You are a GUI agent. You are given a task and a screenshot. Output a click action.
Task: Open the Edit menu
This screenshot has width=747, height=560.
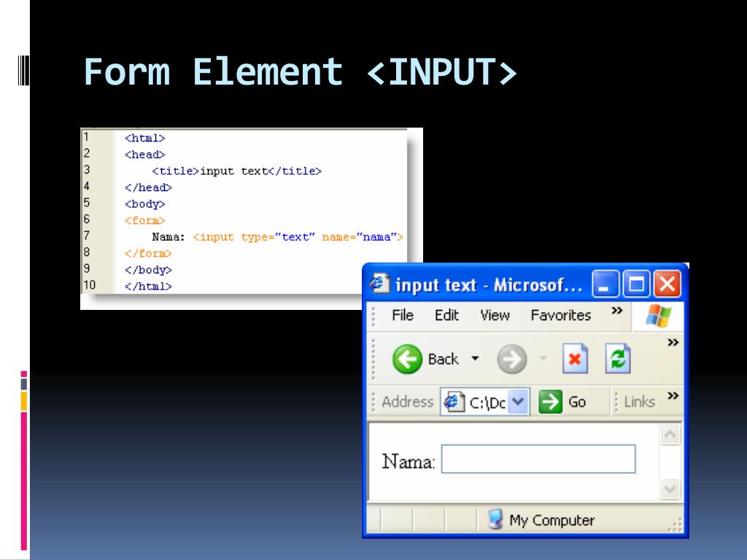tap(446, 315)
